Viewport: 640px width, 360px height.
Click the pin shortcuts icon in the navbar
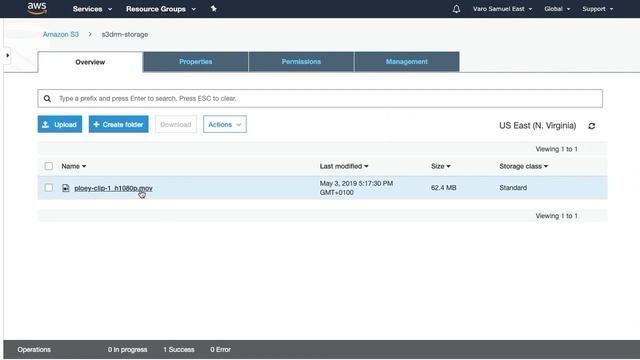(x=213, y=9)
